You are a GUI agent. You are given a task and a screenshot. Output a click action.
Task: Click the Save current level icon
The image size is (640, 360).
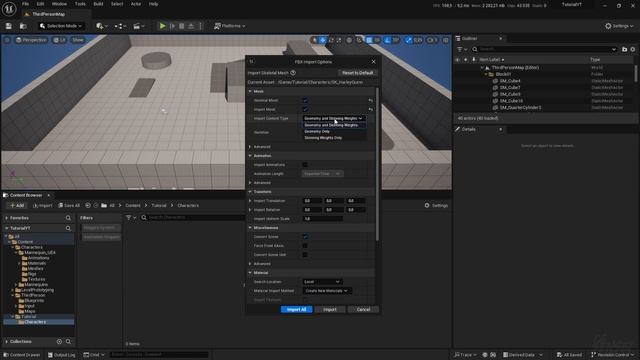[x=9, y=26]
